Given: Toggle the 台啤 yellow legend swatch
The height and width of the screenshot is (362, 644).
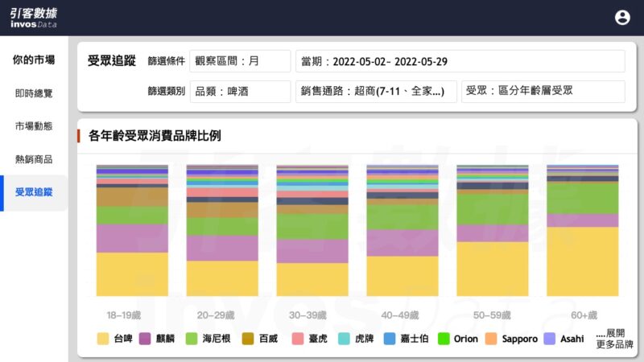Looking at the screenshot, I should click(x=103, y=339).
